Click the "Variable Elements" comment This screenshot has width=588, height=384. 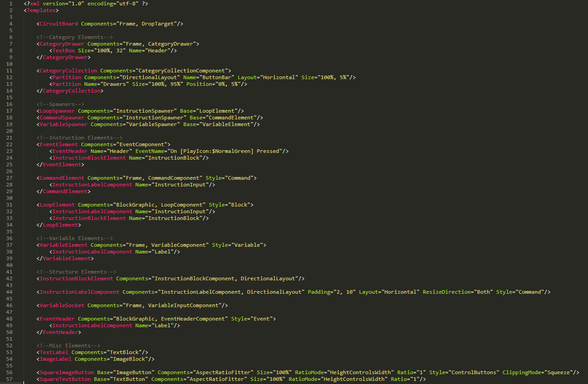(x=75, y=238)
